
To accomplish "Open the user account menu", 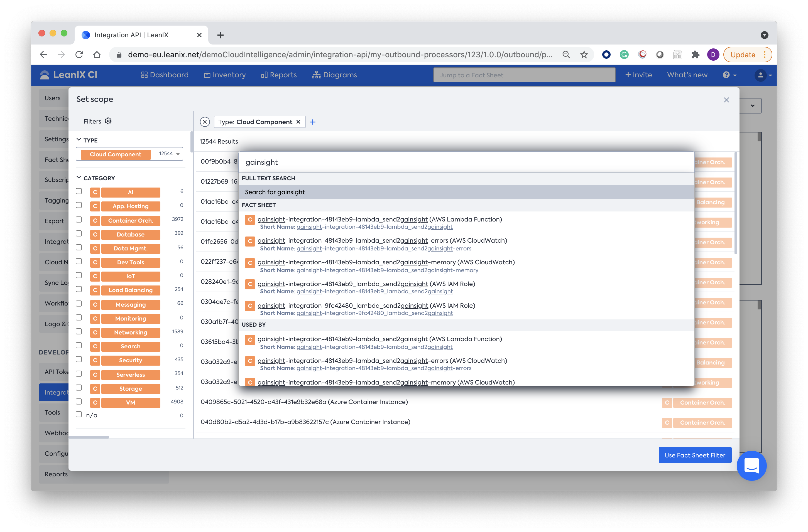I will click(763, 75).
